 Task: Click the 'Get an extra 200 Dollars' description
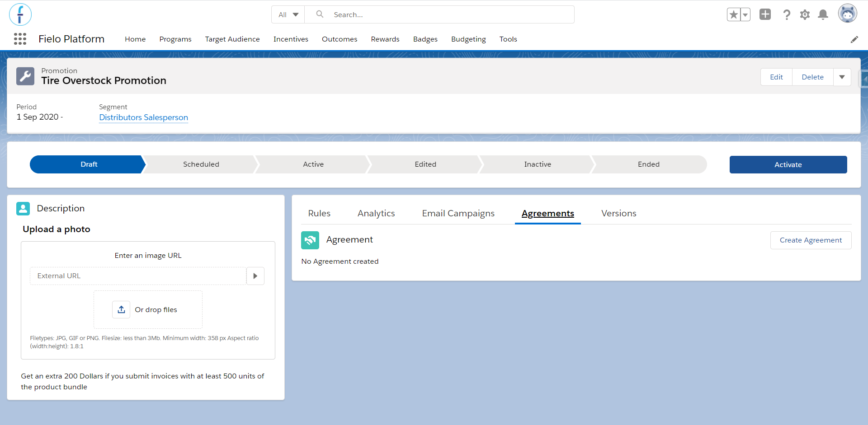click(142, 382)
